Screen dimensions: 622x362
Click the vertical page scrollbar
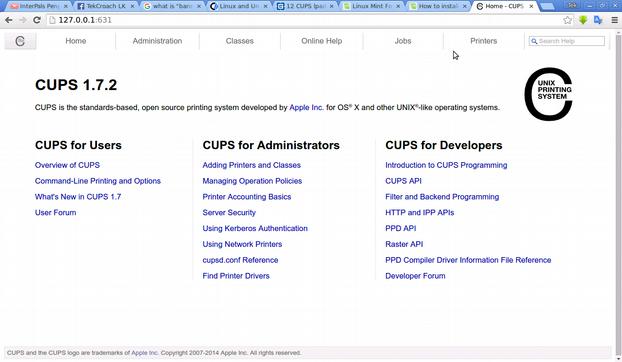pos(618,194)
